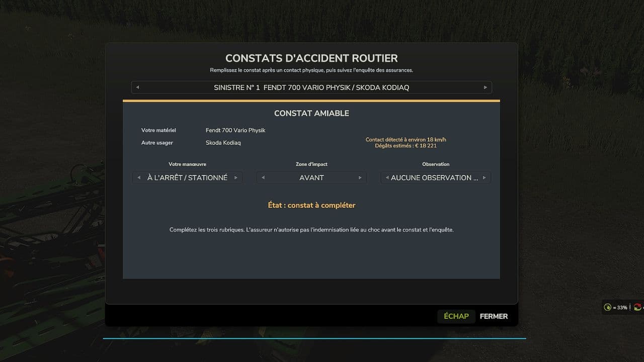Screen dimensions: 644x362
Task: Click the AVANT impact zone value
Action: click(x=311, y=177)
